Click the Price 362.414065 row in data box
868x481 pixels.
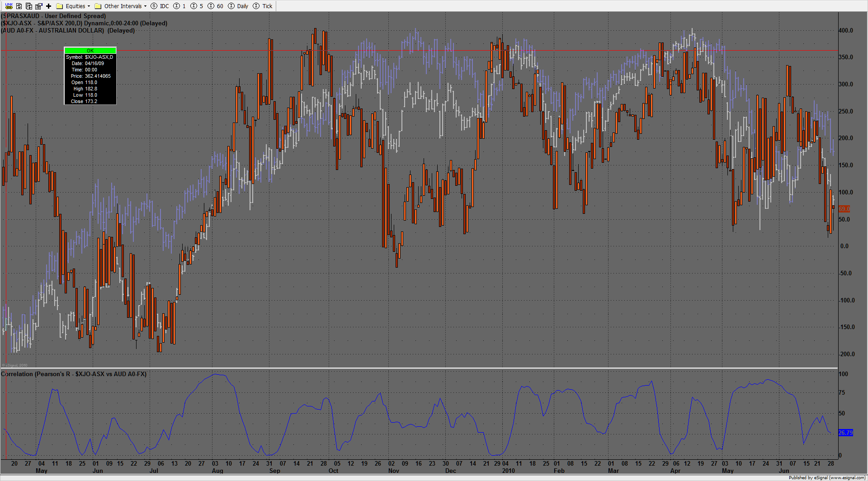point(90,76)
